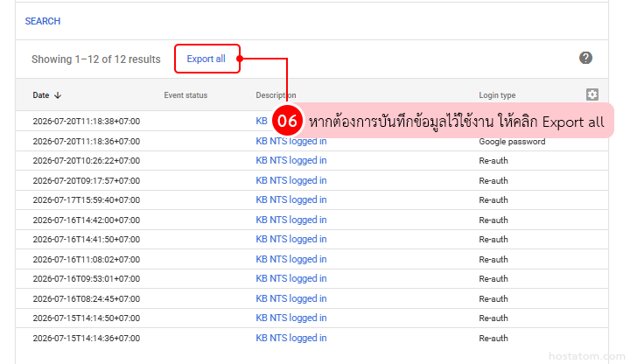Open KB NTS logged in link at 14:41:50

coord(291,239)
